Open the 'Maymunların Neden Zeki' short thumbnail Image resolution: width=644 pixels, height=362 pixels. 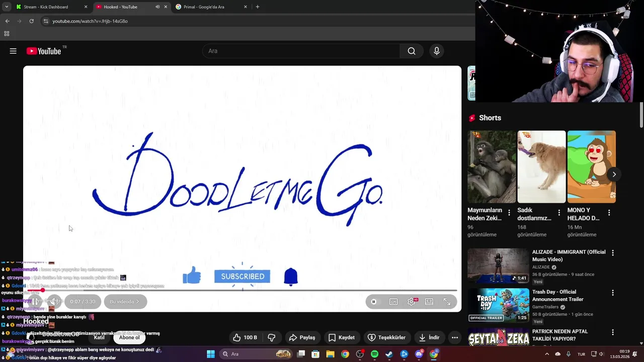point(492,166)
